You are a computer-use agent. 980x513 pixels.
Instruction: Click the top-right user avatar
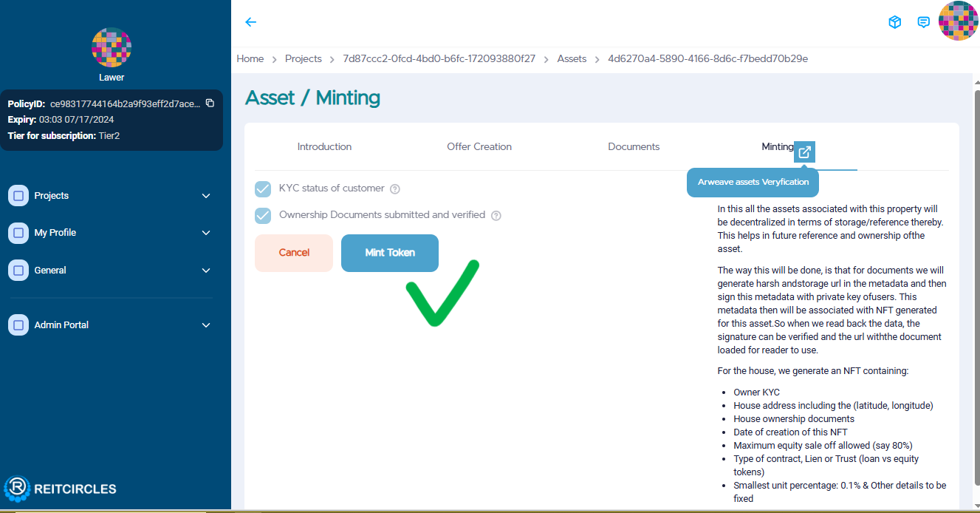[958, 21]
